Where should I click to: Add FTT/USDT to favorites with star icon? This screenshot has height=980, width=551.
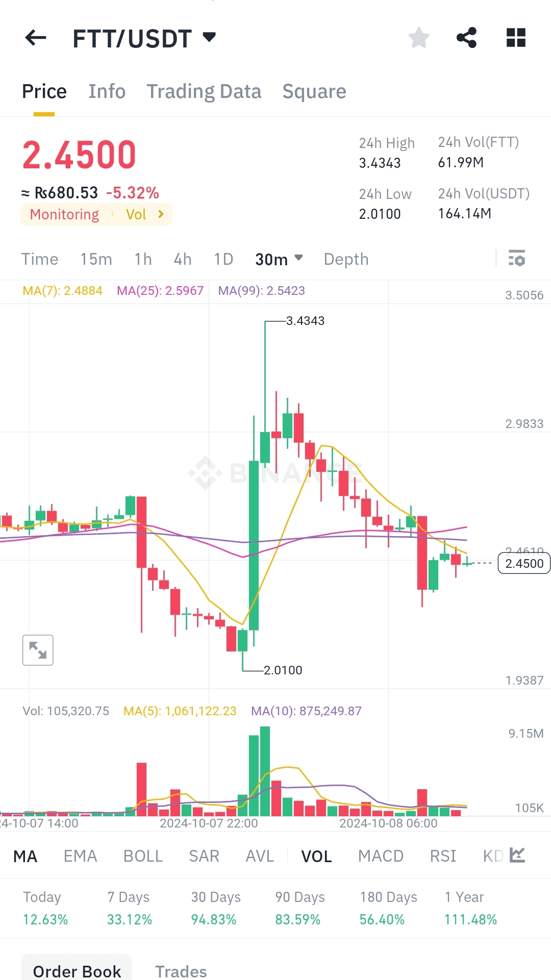click(419, 38)
